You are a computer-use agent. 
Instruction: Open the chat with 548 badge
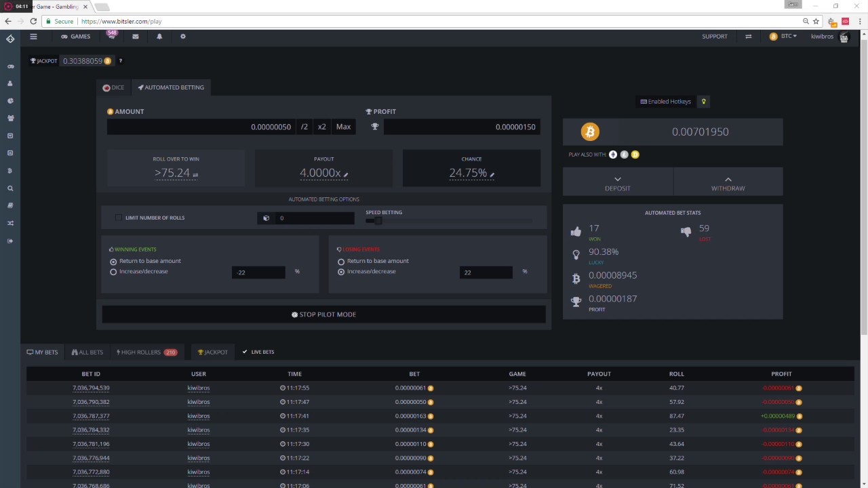[x=112, y=35]
